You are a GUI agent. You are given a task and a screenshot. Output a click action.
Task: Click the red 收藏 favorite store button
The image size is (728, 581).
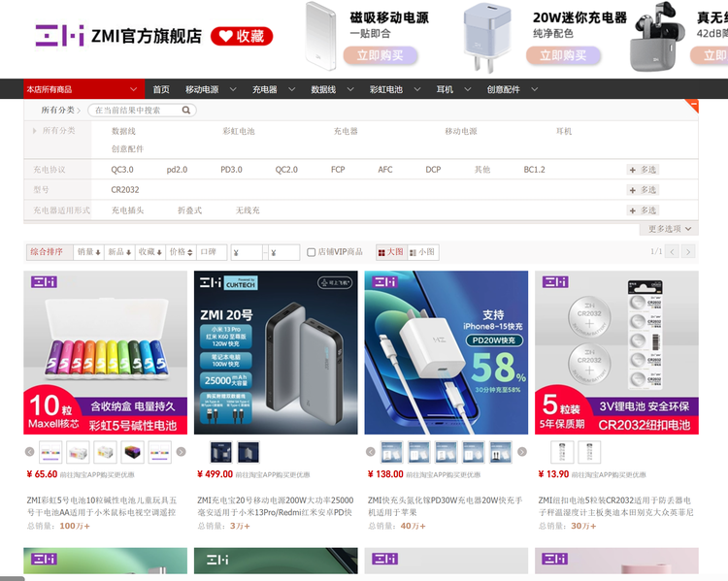click(242, 36)
